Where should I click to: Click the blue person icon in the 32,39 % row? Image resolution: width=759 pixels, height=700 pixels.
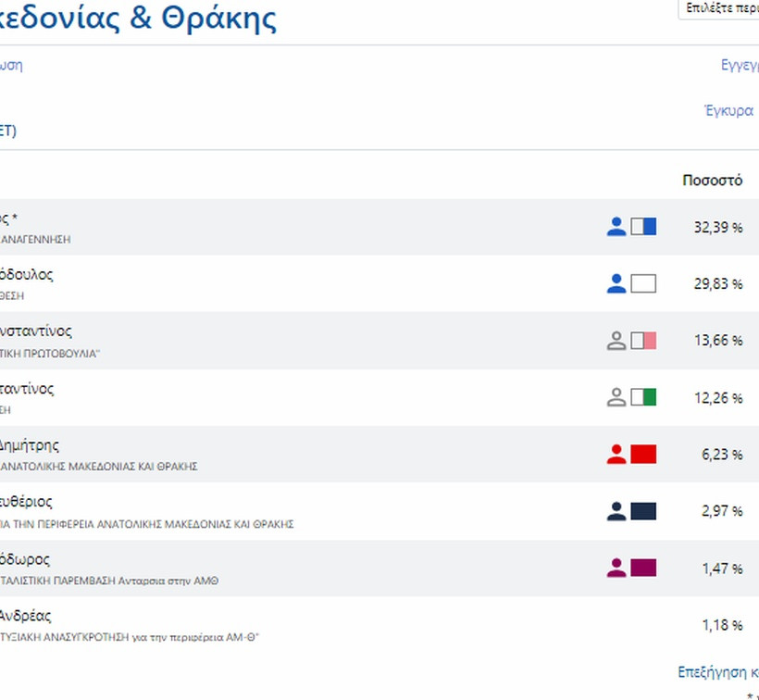(616, 227)
